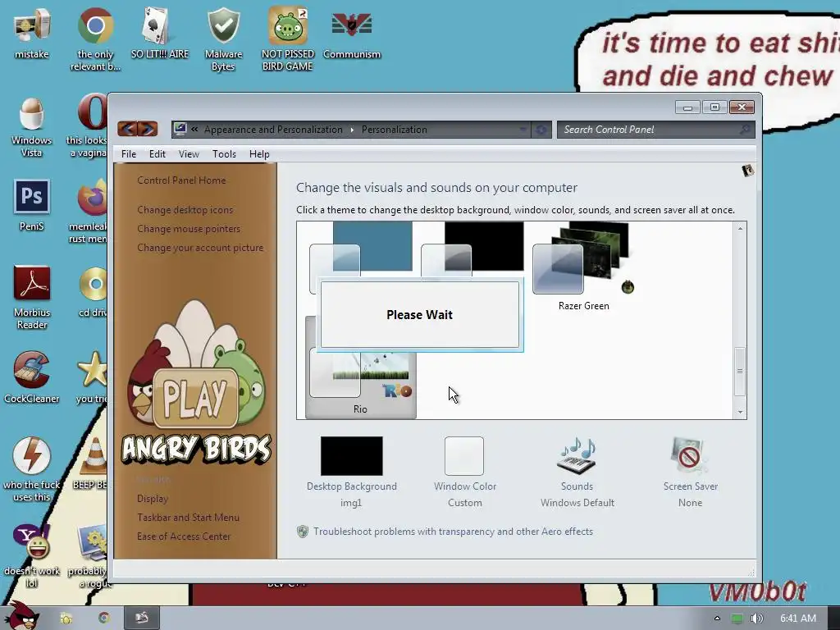The height and width of the screenshot is (630, 840).
Task: Click 'Change your account picture' link
Action: (200, 248)
